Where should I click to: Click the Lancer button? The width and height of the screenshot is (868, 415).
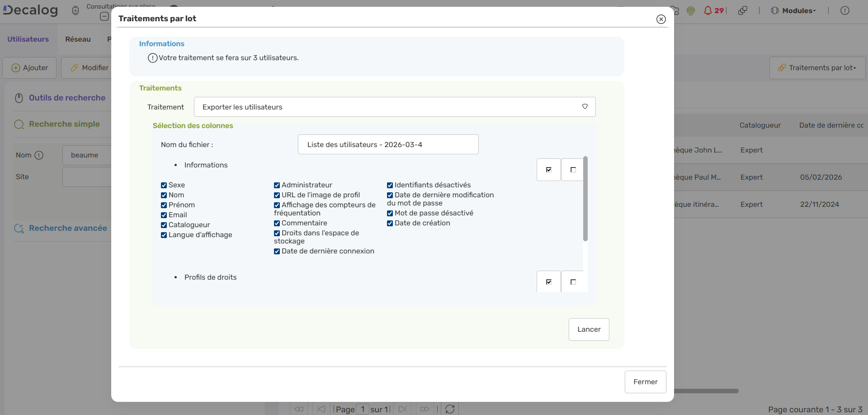[x=589, y=329]
